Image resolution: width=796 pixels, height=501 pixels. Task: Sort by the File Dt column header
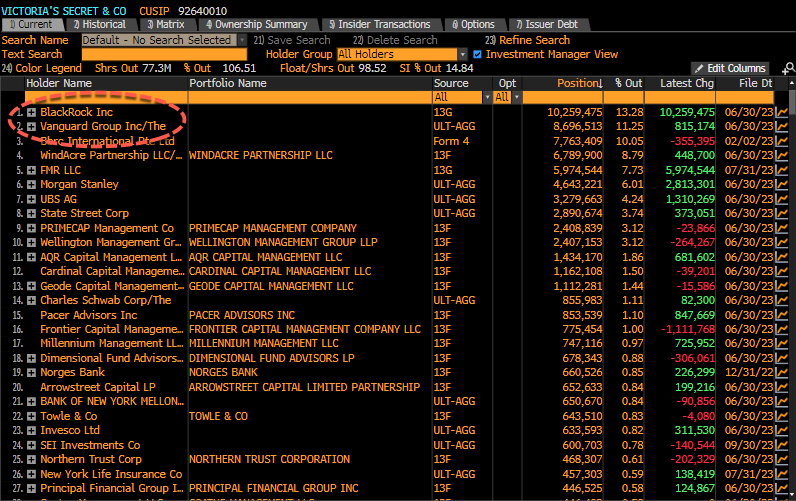point(755,83)
